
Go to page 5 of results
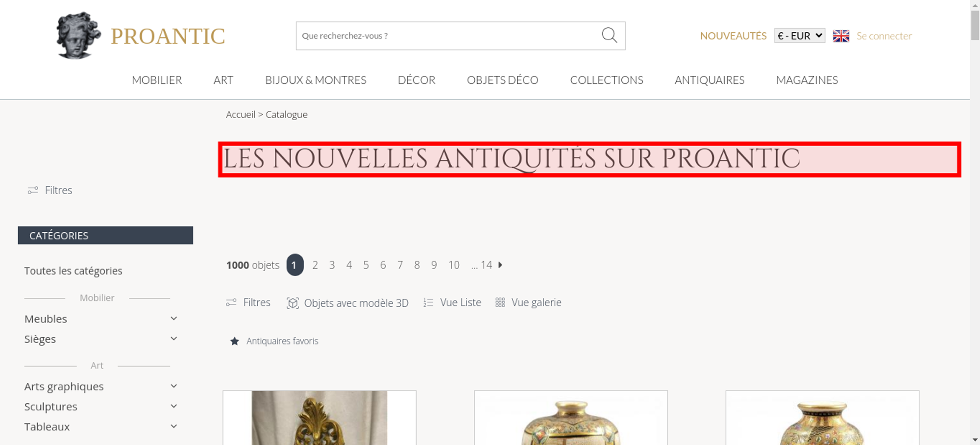click(366, 265)
